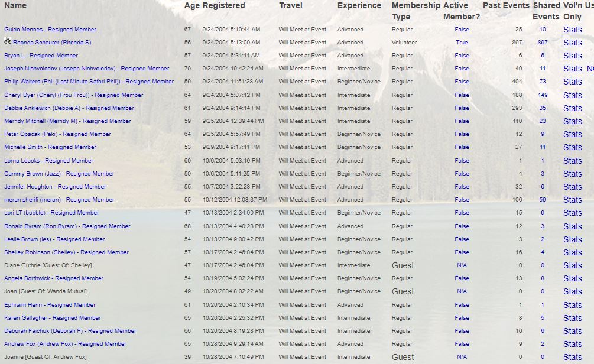Click N/A active status for Joanne
The height and width of the screenshot is (364, 594).
(462, 357)
